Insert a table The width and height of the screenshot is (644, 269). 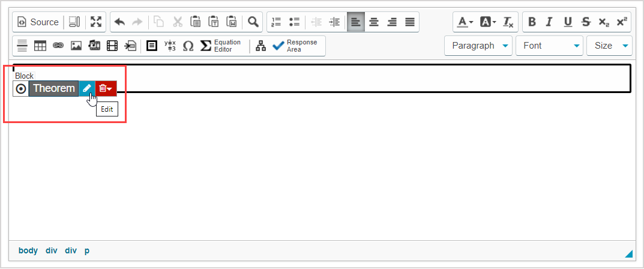pyautogui.click(x=40, y=46)
